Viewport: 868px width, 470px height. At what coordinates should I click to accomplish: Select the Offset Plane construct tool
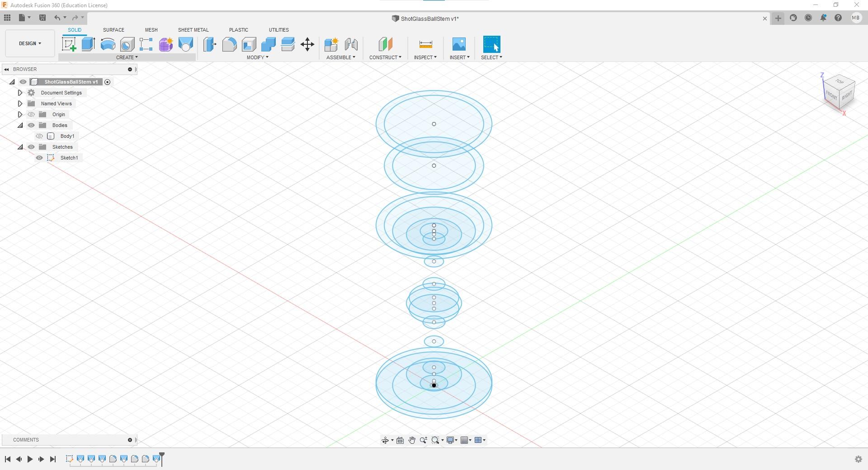pos(385,44)
